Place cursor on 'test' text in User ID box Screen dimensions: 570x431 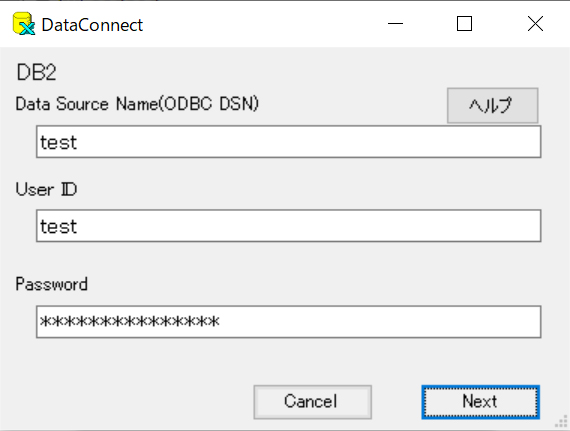59,226
